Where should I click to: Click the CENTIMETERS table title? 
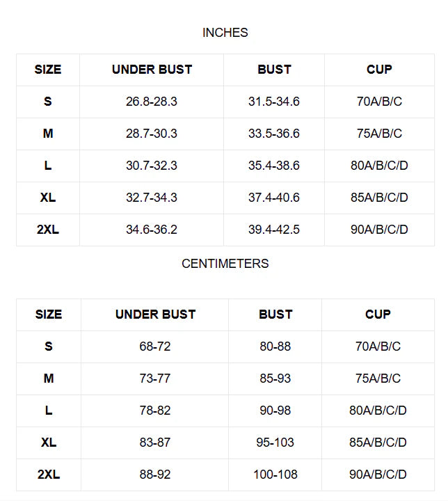pos(225,264)
